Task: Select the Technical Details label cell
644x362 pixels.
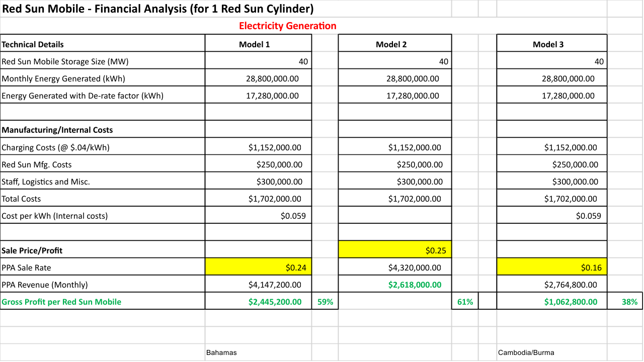Action: (103, 44)
